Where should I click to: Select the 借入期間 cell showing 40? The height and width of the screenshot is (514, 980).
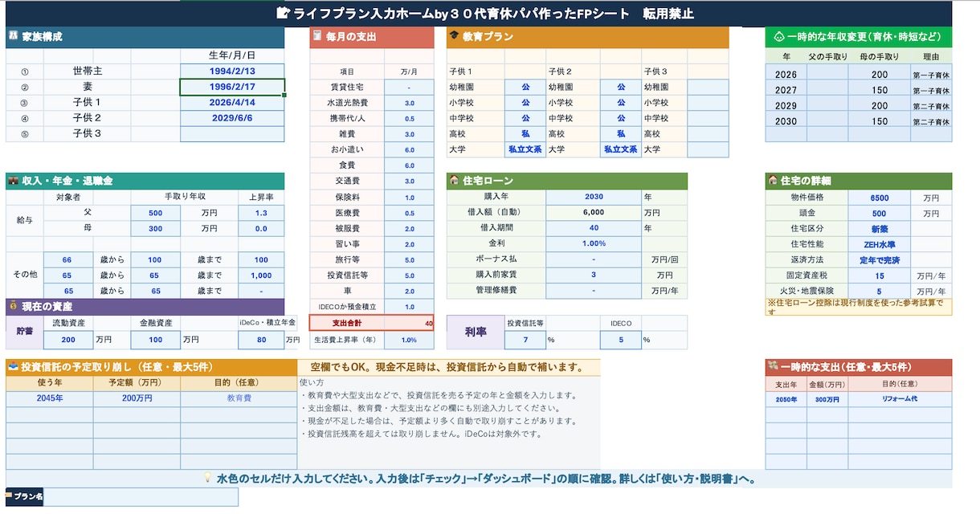pos(594,227)
